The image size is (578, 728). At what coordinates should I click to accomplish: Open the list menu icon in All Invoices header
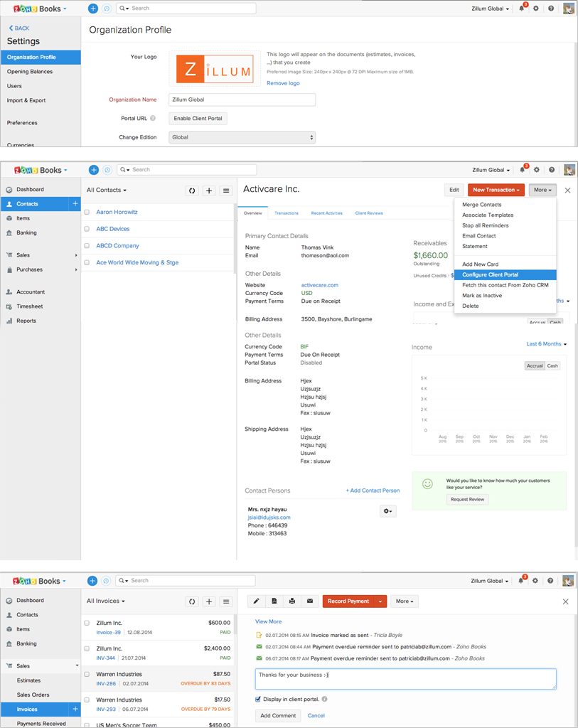226,601
